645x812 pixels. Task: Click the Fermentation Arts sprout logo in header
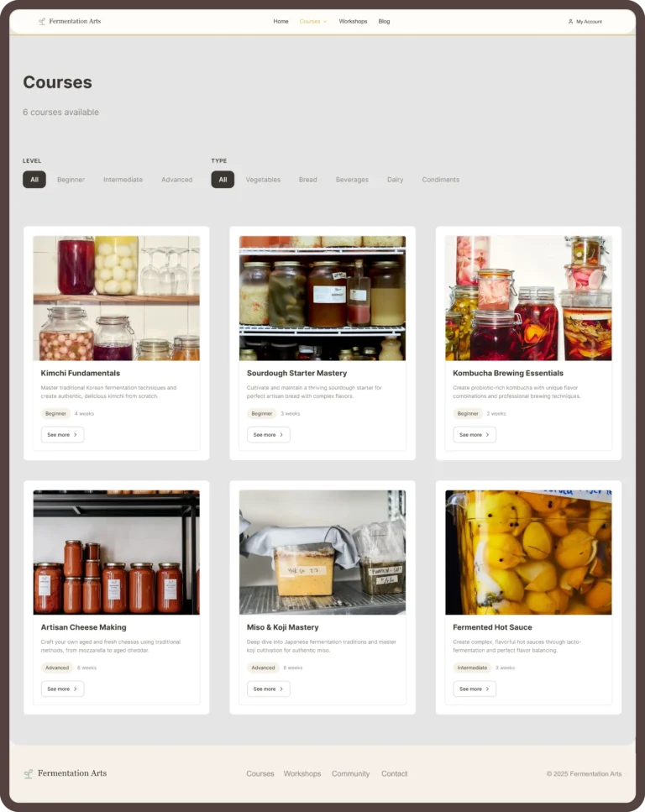click(42, 21)
